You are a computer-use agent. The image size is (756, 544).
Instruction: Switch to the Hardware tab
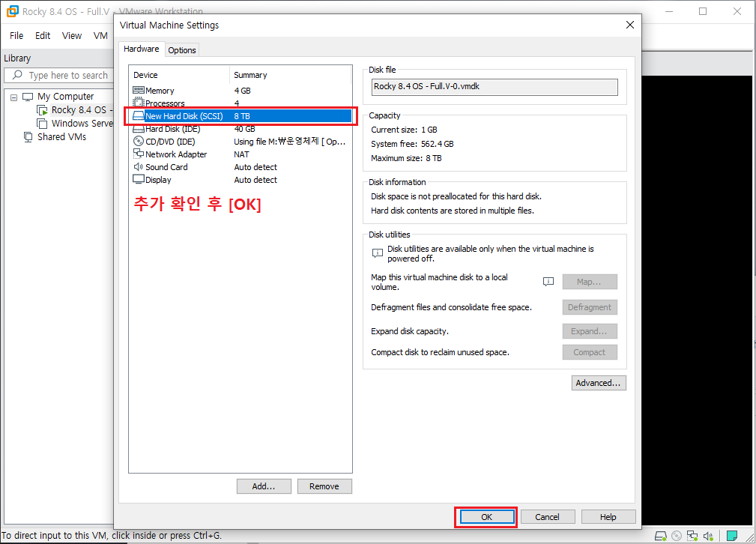pos(142,49)
